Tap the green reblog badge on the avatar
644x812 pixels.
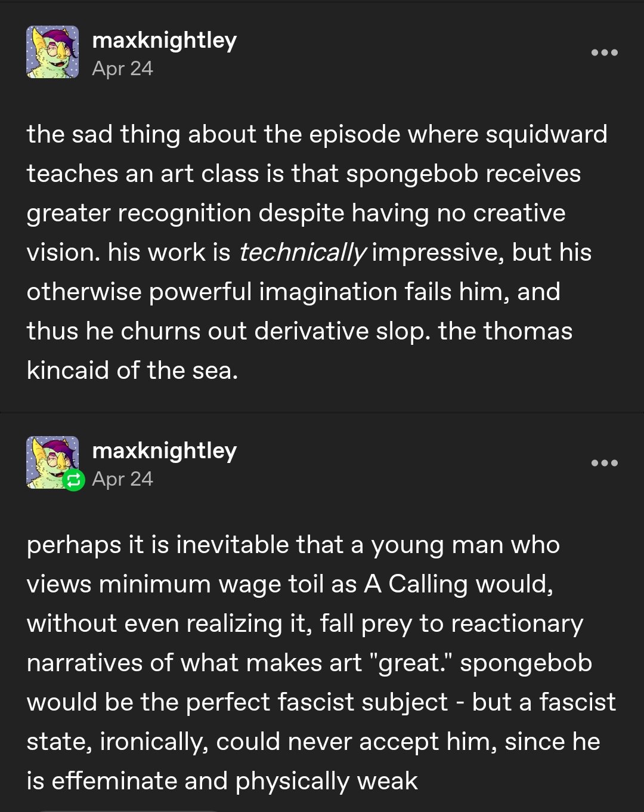point(73,480)
